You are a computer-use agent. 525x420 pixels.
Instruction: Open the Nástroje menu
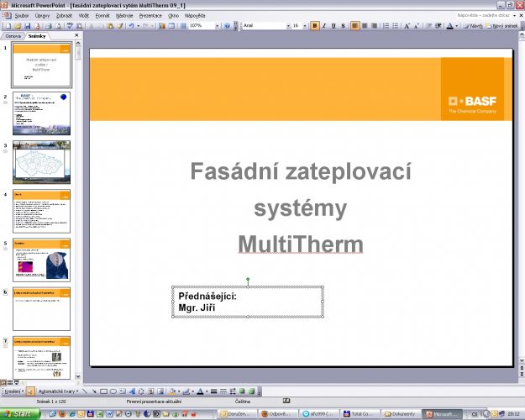(124, 16)
